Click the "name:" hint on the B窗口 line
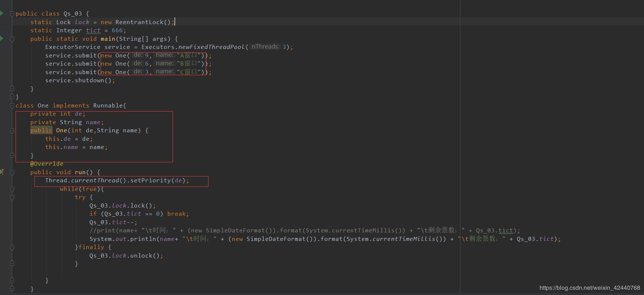 click(164, 63)
